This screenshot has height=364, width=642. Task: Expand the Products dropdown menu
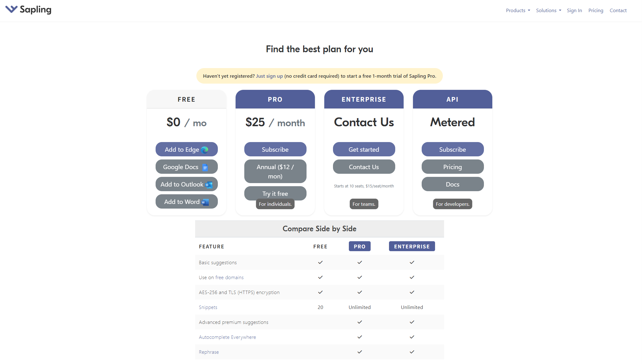518,11
